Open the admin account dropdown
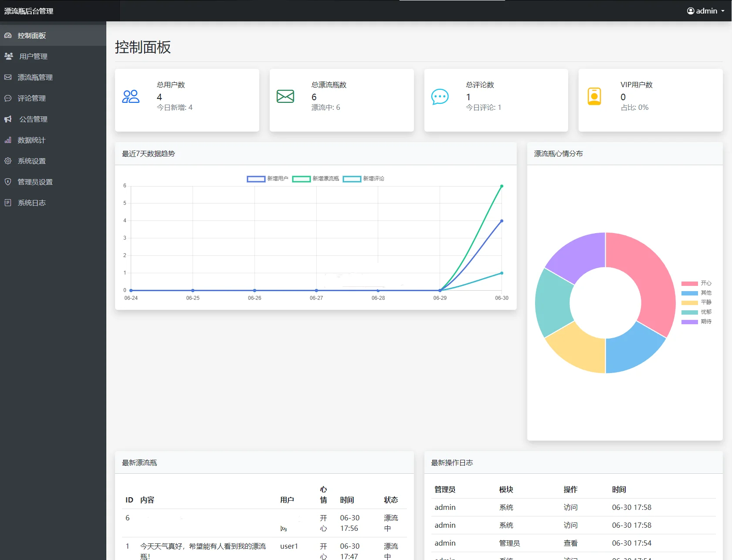The image size is (732, 560). 705,11
